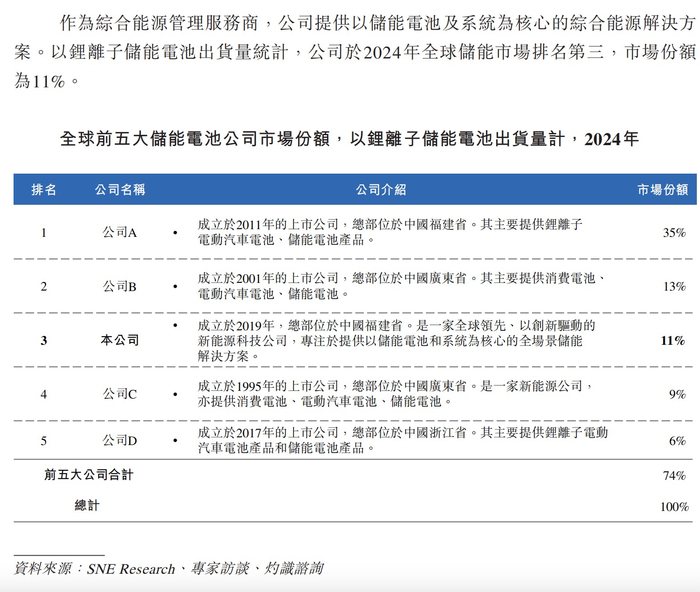
Task: Click the '74%' top five total
Action: (674, 475)
